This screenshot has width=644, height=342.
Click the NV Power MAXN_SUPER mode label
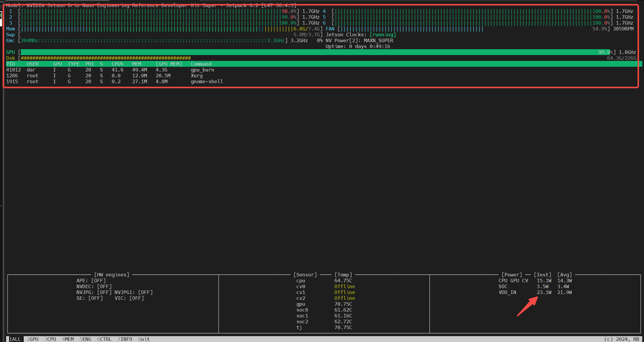click(378, 40)
